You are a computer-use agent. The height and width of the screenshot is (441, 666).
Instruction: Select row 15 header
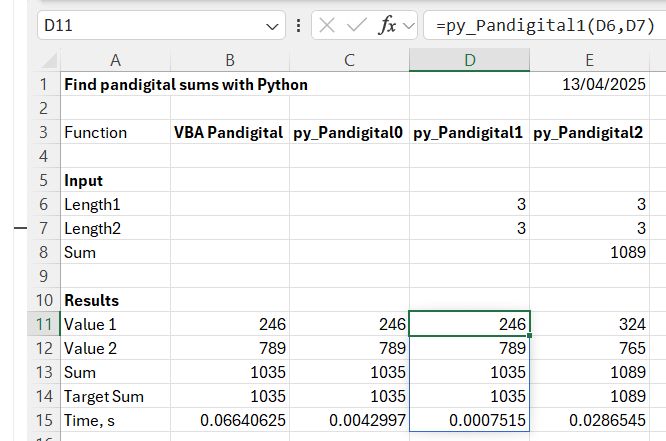(x=45, y=420)
